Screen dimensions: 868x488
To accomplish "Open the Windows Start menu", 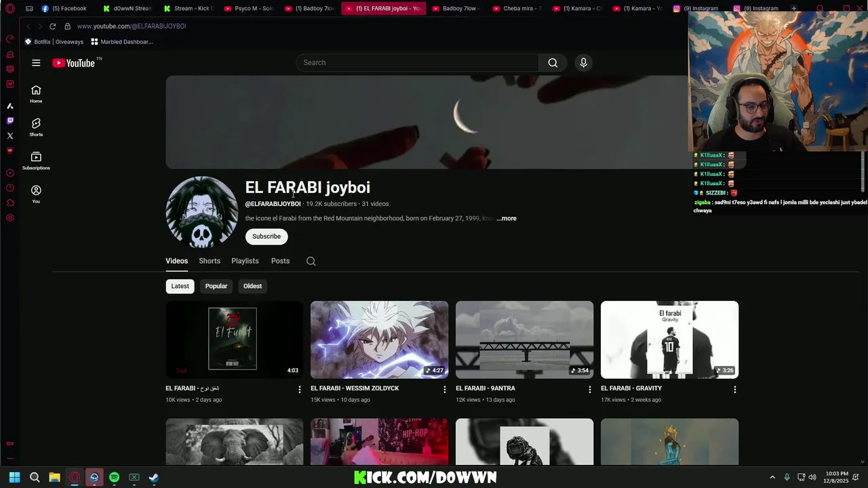I will tap(14, 477).
